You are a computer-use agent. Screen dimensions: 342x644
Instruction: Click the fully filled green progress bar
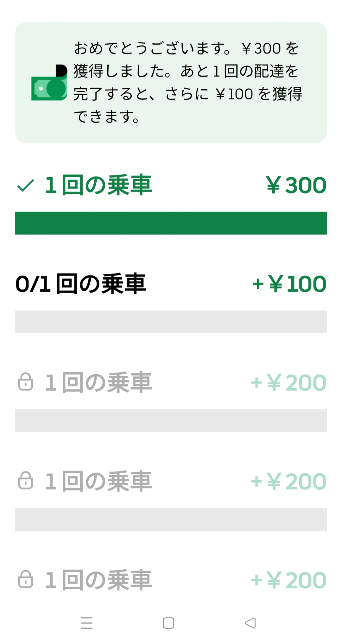[x=171, y=223]
